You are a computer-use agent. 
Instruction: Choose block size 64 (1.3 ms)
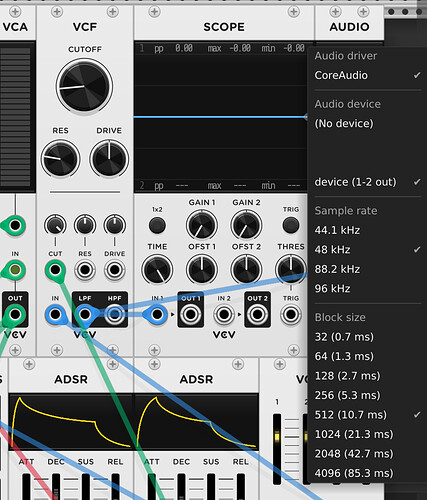coord(367,356)
